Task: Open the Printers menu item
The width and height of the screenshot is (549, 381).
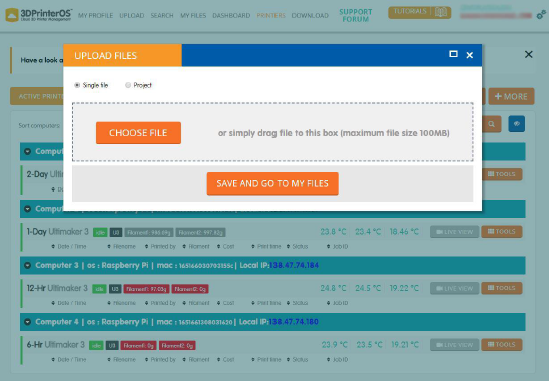Action: [271, 15]
